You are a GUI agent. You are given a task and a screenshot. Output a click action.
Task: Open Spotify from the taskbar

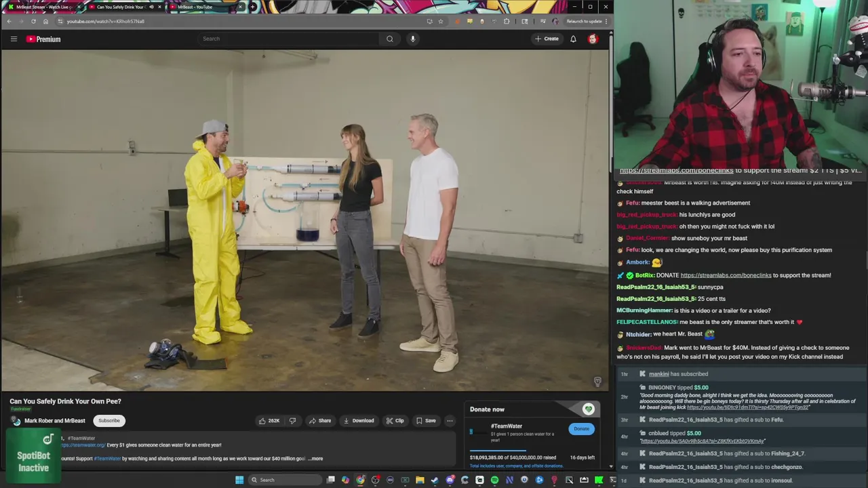pyautogui.click(x=494, y=480)
